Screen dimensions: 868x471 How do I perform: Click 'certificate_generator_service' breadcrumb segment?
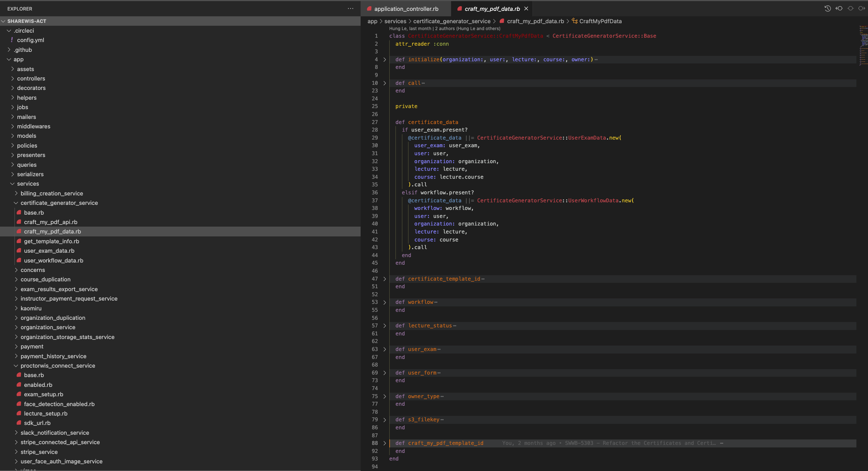pos(452,21)
